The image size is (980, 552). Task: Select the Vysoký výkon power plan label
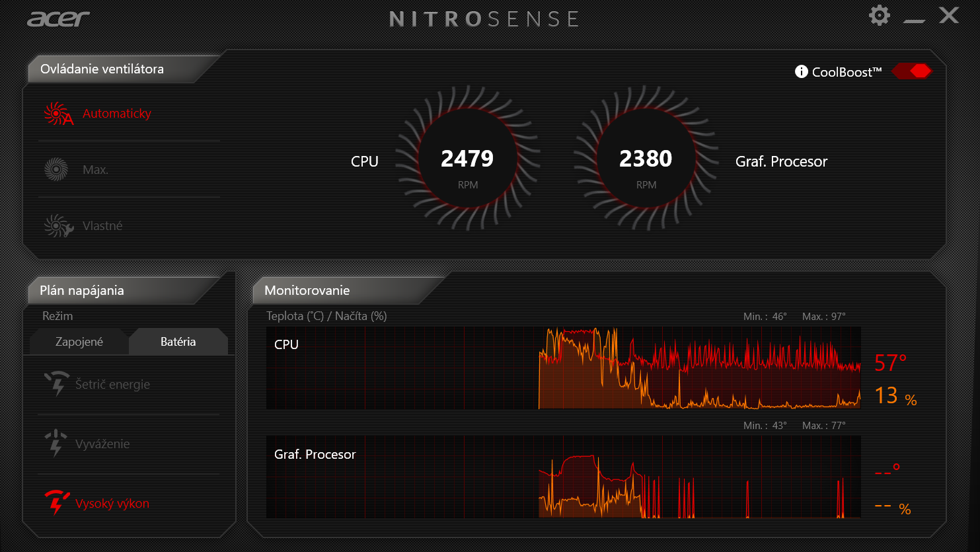[x=112, y=504]
